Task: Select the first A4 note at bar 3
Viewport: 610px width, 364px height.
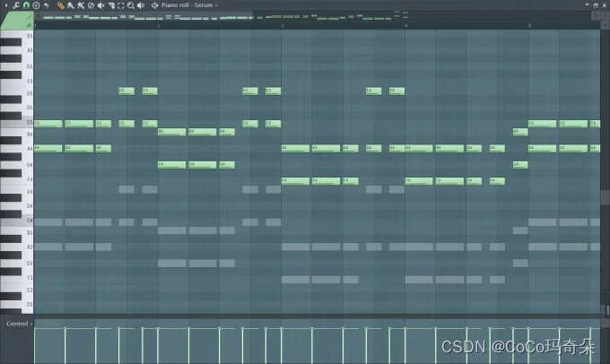Action: pos(296,148)
